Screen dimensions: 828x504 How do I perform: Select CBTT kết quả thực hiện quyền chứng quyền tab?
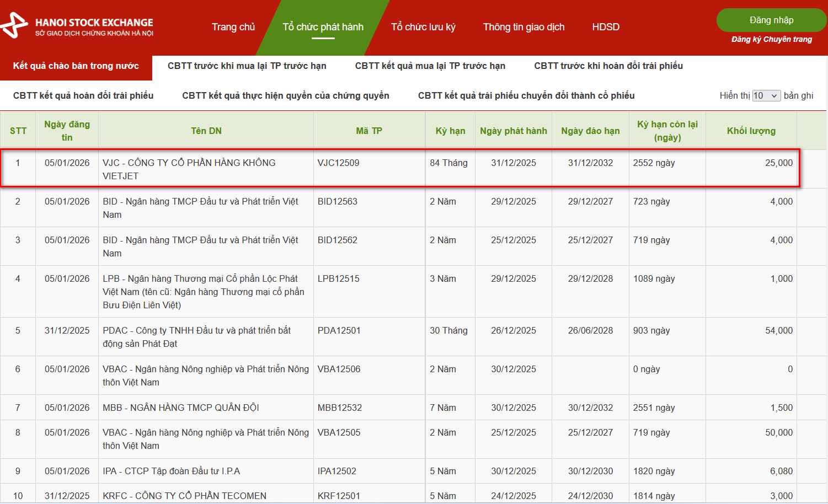285,96
